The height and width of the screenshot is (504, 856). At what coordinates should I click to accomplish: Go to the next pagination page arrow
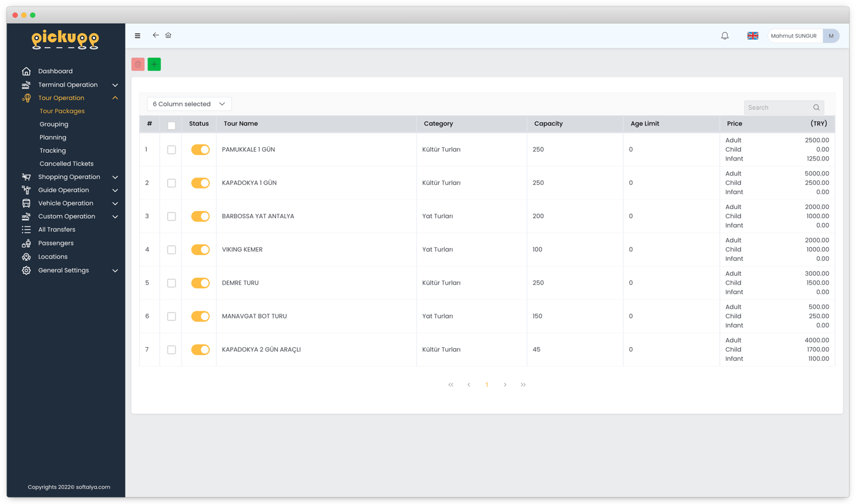pyautogui.click(x=505, y=385)
